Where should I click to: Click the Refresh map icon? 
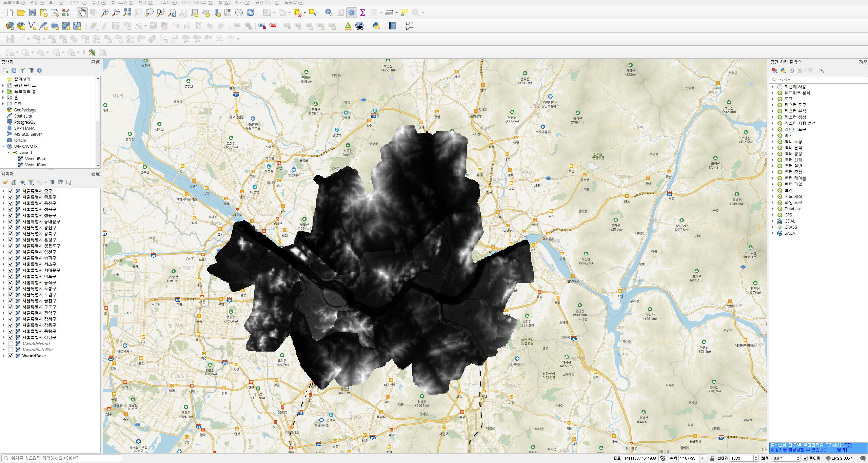click(250, 13)
